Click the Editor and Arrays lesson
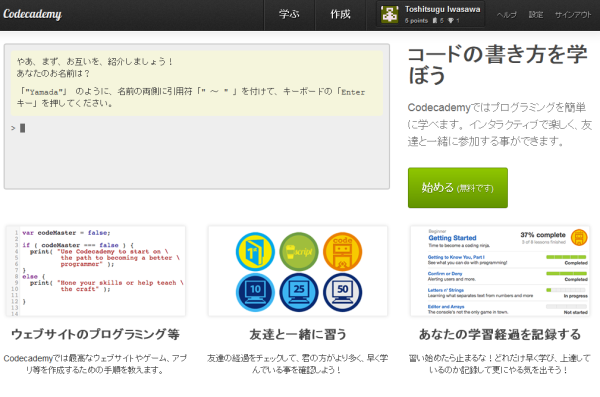The width and height of the screenshot is (600, 397). coord(446,307)
